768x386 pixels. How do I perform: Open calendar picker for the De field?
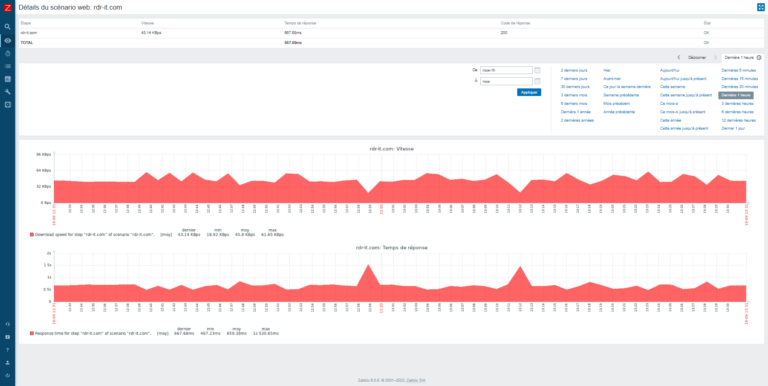coord(537,70)
